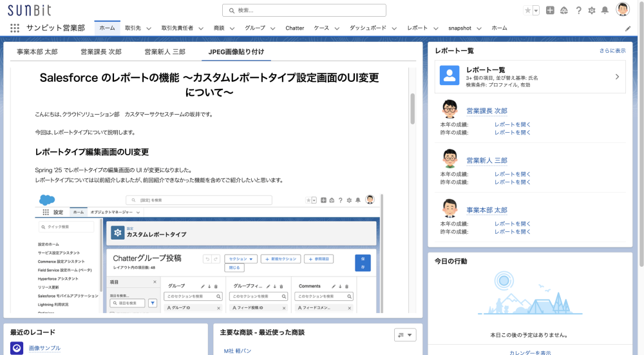The height and width of the screenshot is (355, 644).
Task: Open the 取引先責任者 navigation tab
Action: click(x=177, y=28)
